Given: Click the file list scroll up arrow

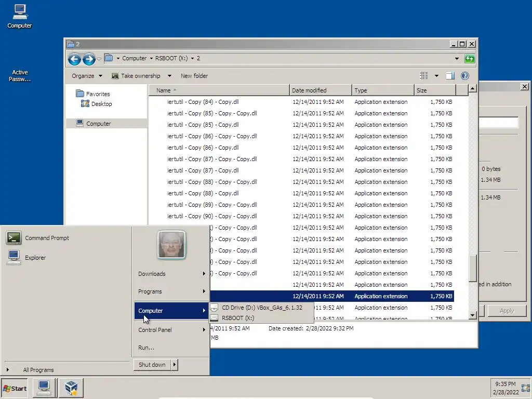Looking at the screenshot, I should [x=472, y=89].
